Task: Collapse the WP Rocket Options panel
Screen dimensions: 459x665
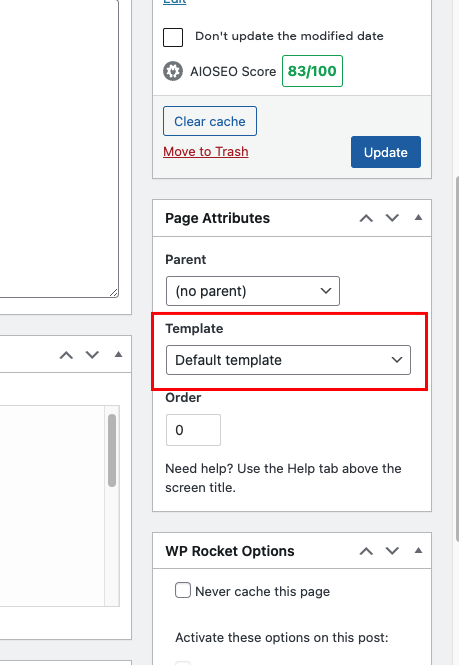Action: point(418,550)
